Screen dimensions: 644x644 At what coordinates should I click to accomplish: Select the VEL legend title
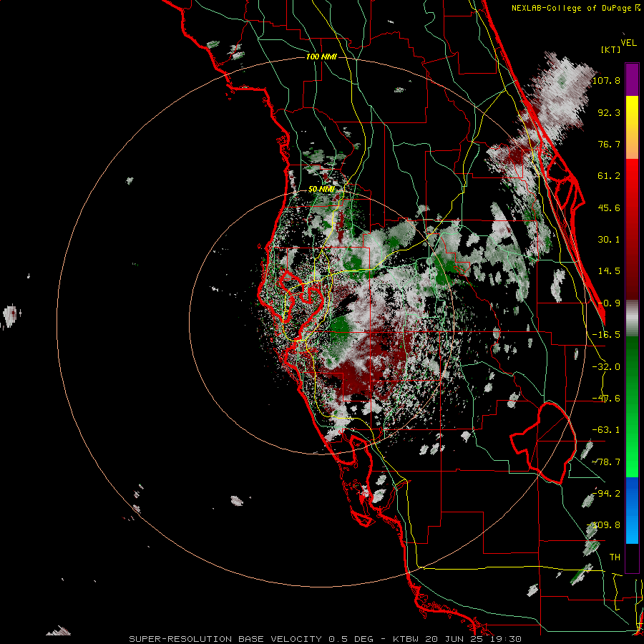628,43
